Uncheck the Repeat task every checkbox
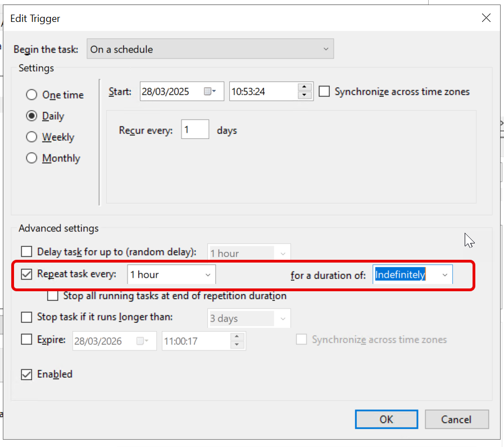Image resolution: width=504 pixels, height=447 pixels. 26,274
